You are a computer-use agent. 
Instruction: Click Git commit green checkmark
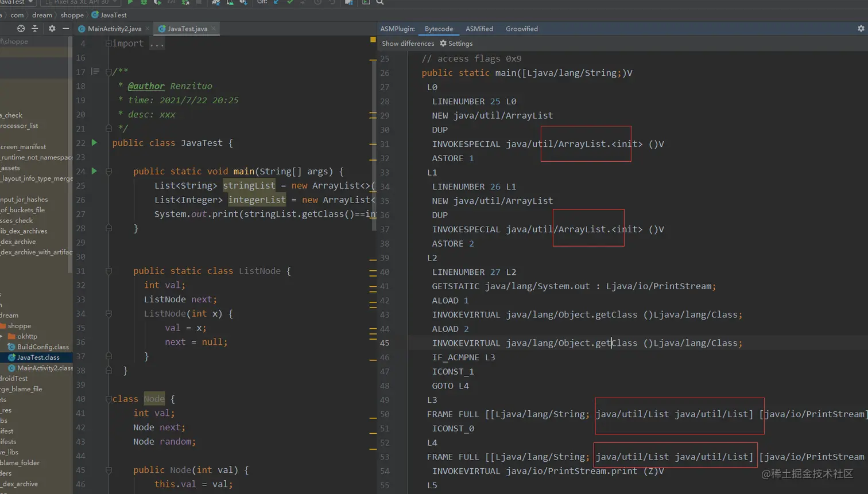coord(290,3)
